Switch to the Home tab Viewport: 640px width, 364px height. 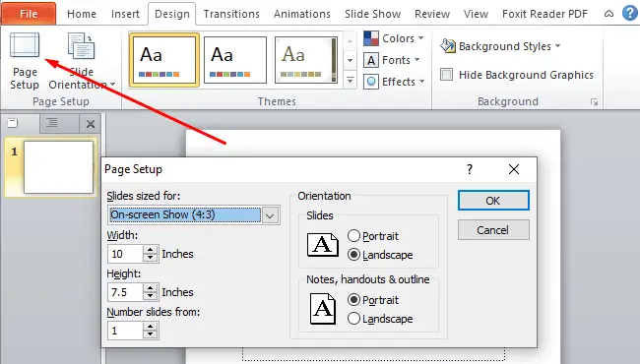point(82,14)
